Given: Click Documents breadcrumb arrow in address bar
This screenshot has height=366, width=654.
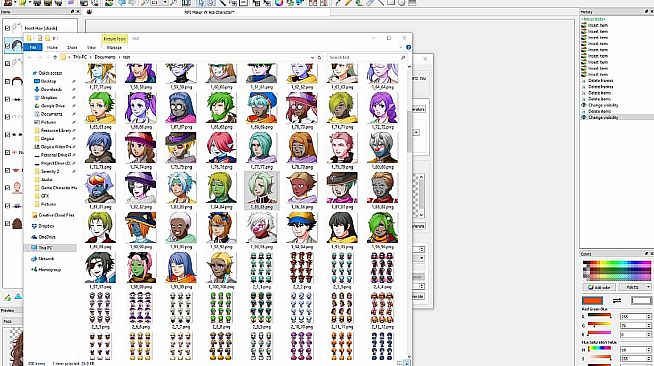Looking at the screenshot, I should (119, 58).
